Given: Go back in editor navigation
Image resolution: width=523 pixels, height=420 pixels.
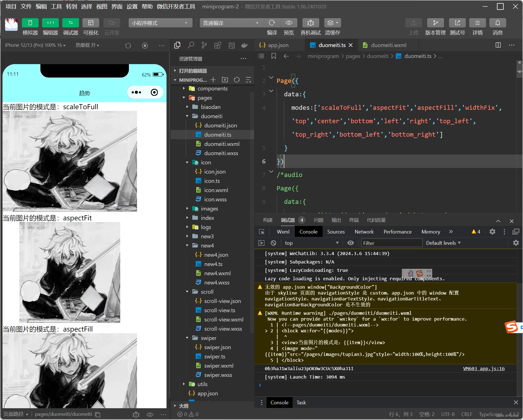Looking at the screenshot, I should [286, 56].
